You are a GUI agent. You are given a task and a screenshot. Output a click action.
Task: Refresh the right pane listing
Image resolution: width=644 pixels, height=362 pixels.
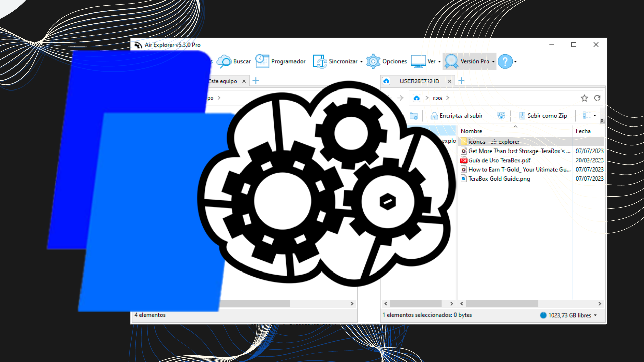[597, 98]
